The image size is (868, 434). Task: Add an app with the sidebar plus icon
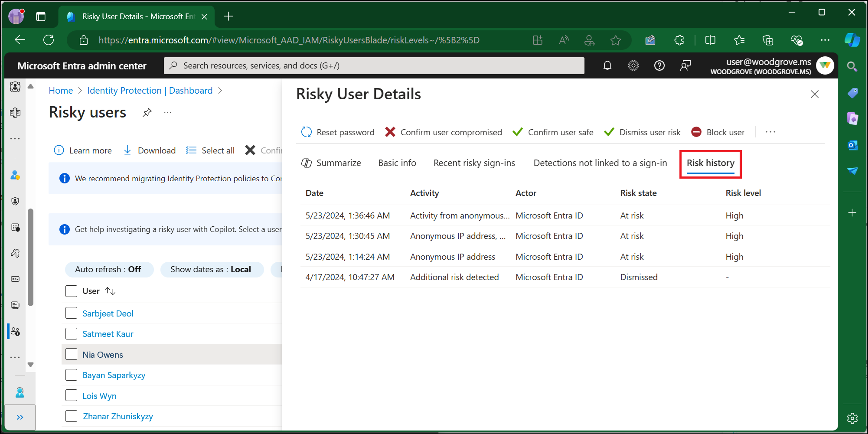(852, 213)
